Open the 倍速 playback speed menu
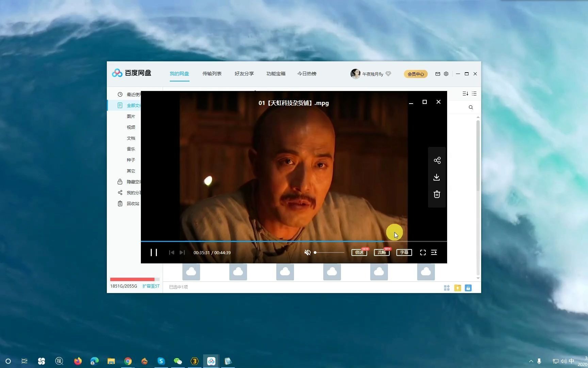This screenshot has width=588, height=368. tap(359, 252)
